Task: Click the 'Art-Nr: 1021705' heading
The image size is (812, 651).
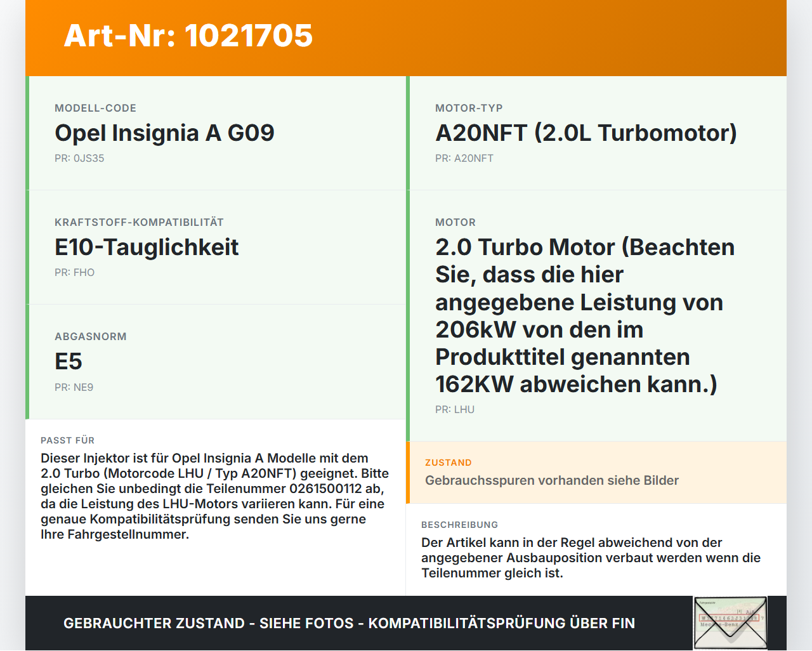Action: [188, 36]
